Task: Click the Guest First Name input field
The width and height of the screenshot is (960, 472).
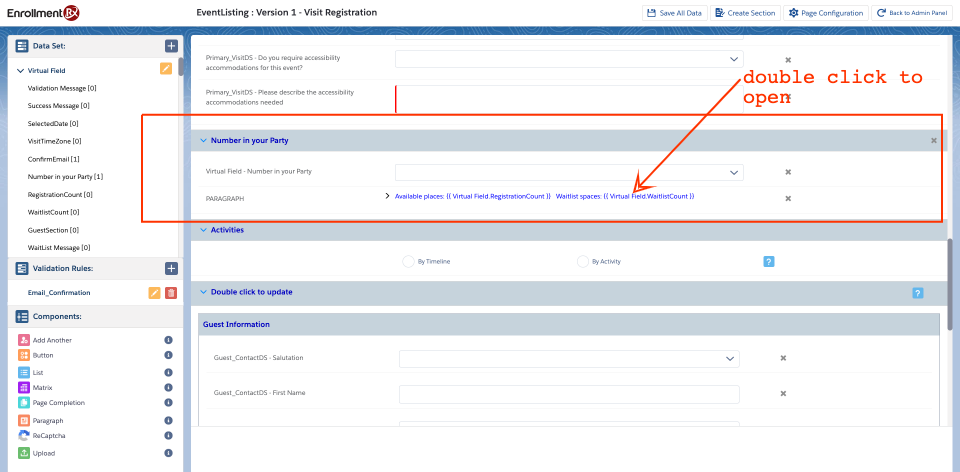Action: pyautogui.click(x=569, y=394)
